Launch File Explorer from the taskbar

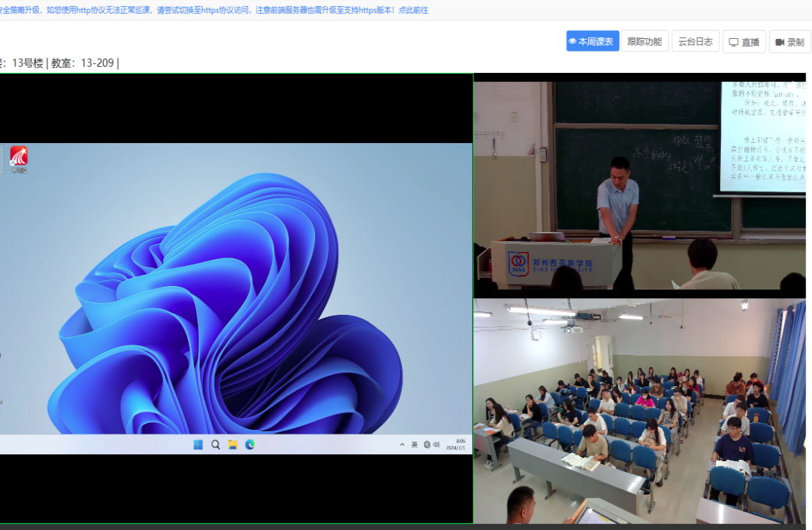(232, 445)
